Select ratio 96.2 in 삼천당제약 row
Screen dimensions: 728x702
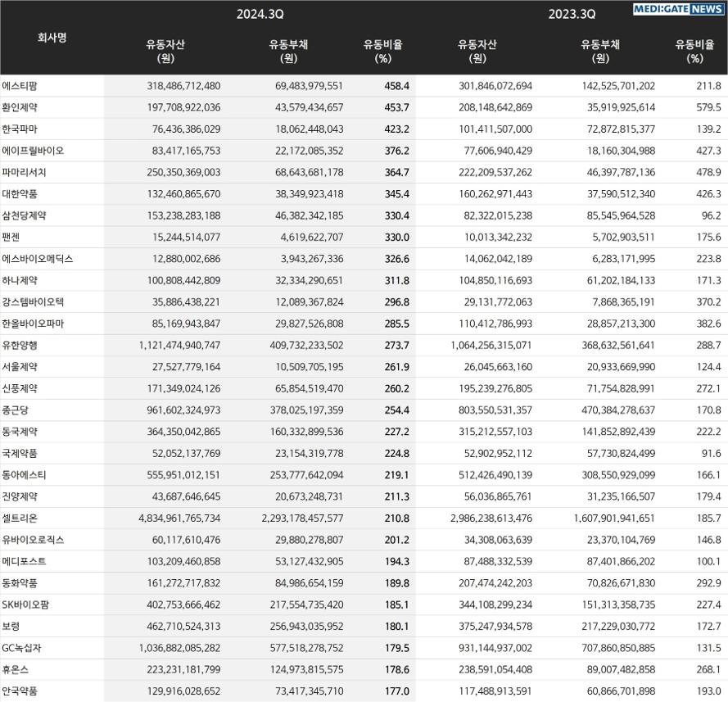(712, 215)
